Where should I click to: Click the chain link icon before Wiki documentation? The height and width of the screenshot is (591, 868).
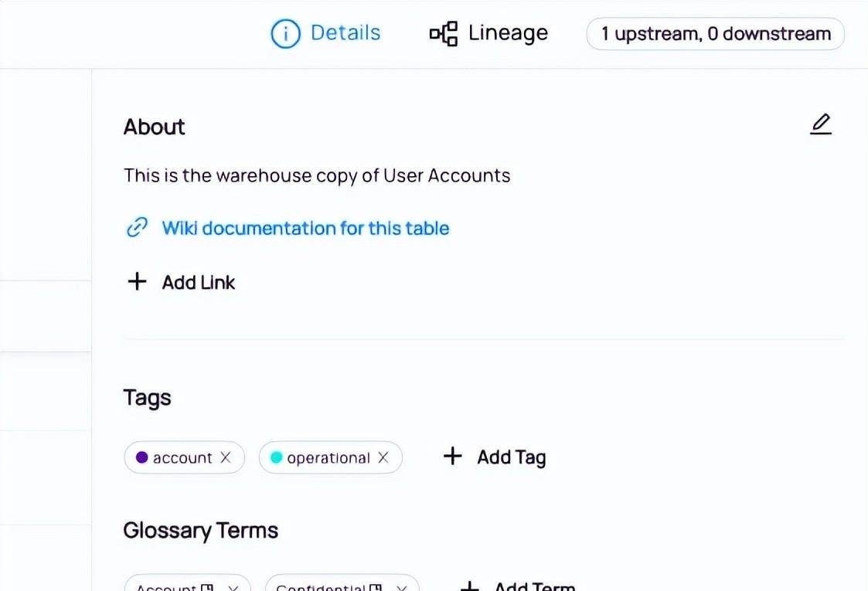[x=138, y=227]
